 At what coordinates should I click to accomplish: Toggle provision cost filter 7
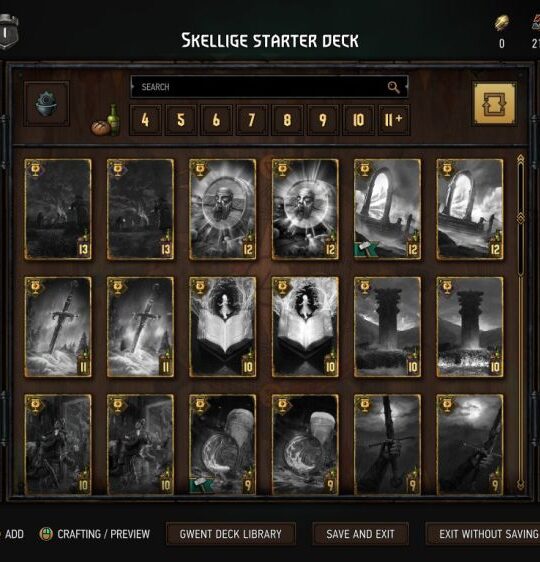pos(252,120)
